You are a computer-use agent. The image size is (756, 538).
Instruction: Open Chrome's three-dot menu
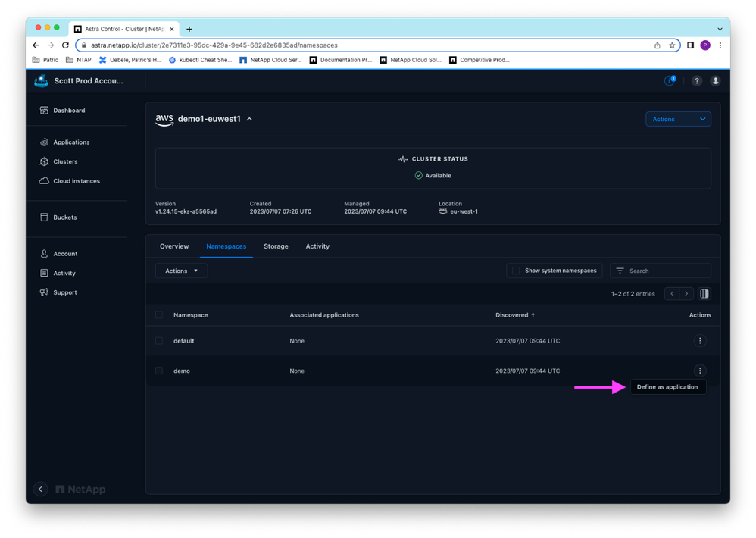tap(720, 45)
